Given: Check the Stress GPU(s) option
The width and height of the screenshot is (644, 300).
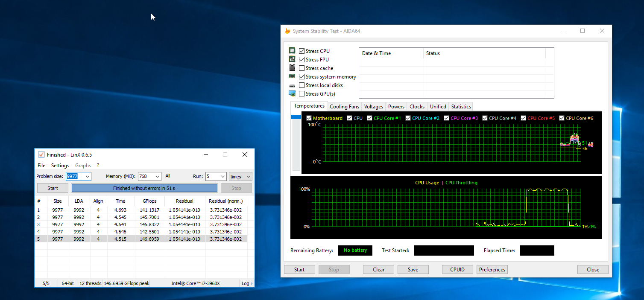Looking at the screenshot, I should [x=302, y=94].
